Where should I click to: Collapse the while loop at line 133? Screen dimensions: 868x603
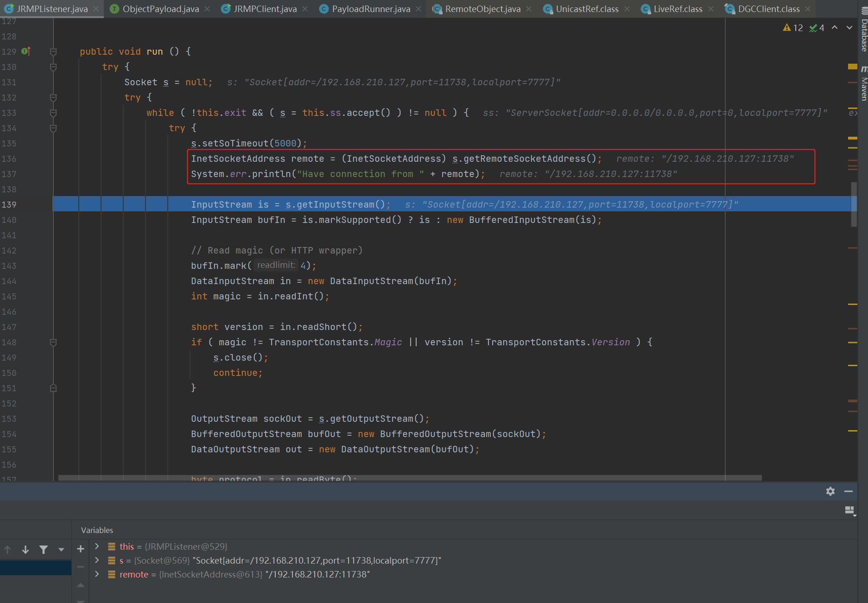click(53, 113)
